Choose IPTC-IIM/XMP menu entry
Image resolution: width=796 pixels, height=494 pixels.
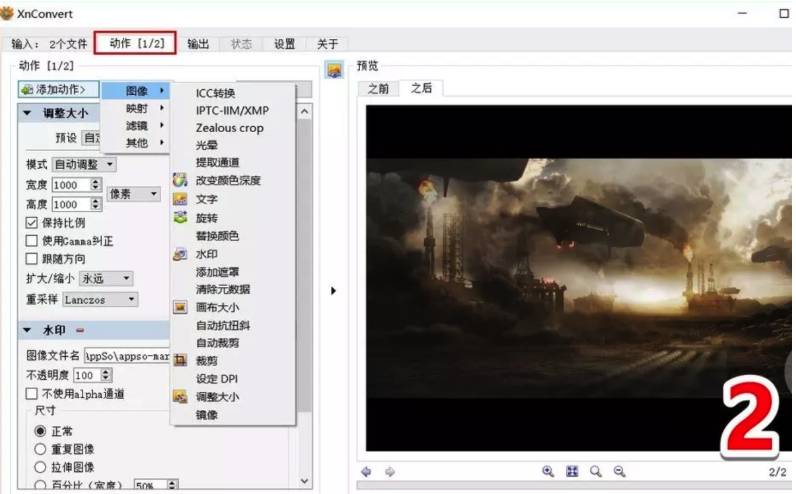[233, 110]
